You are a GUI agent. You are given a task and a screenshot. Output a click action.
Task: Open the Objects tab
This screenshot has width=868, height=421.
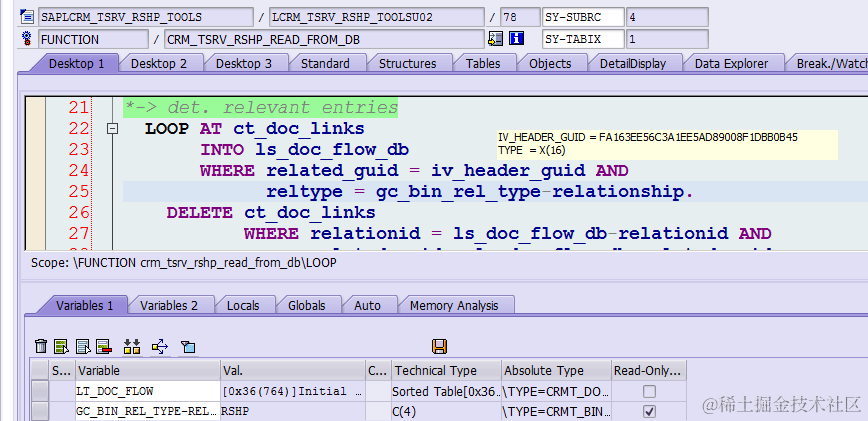[x=550, y=64]
